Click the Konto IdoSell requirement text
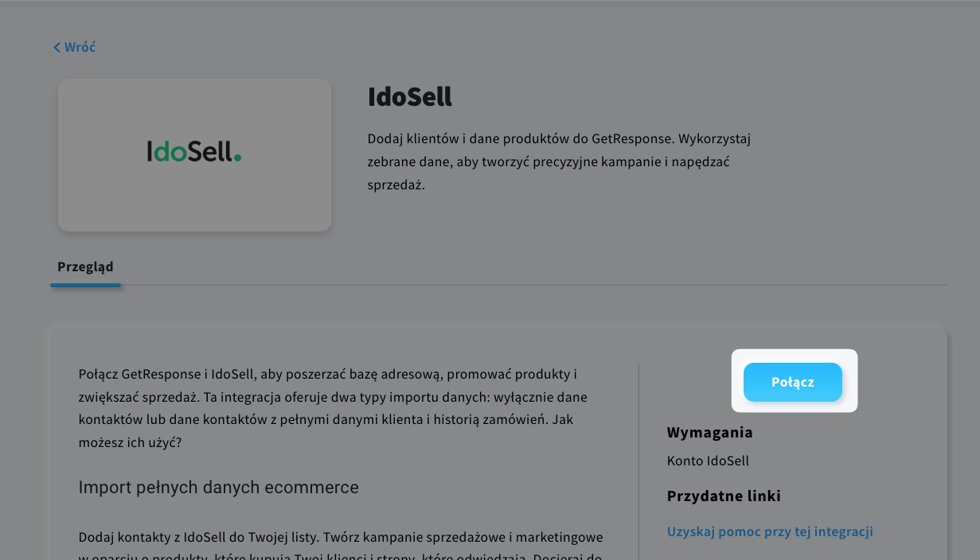Screen dimensions: 980x560 click(708, 461)
